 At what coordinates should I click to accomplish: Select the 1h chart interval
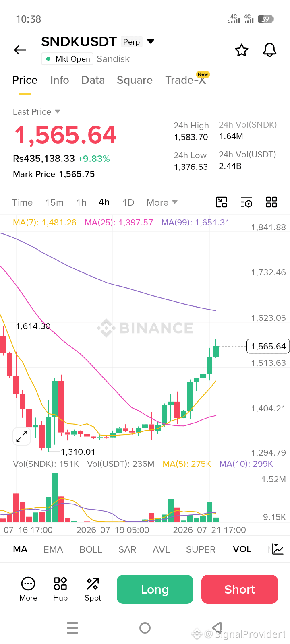81,202
